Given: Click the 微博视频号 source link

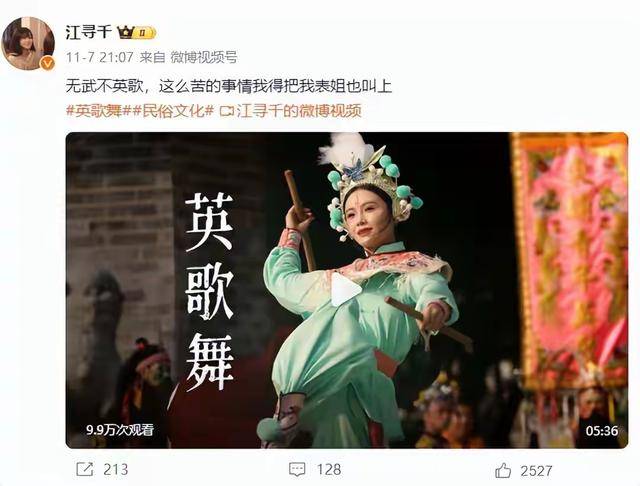Looking at the screenshot, I should (x=203, y=57).
